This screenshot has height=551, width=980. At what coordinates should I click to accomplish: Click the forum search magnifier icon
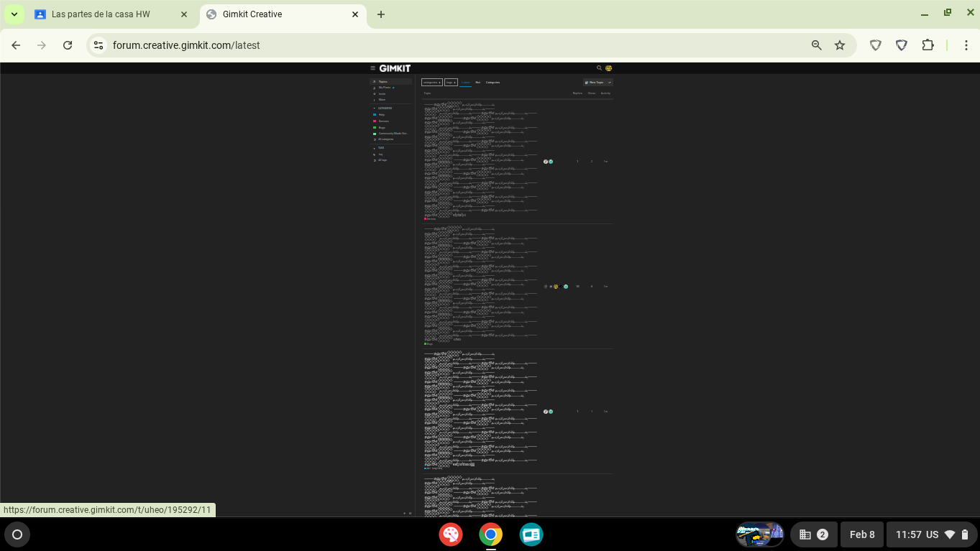point(599,68)
